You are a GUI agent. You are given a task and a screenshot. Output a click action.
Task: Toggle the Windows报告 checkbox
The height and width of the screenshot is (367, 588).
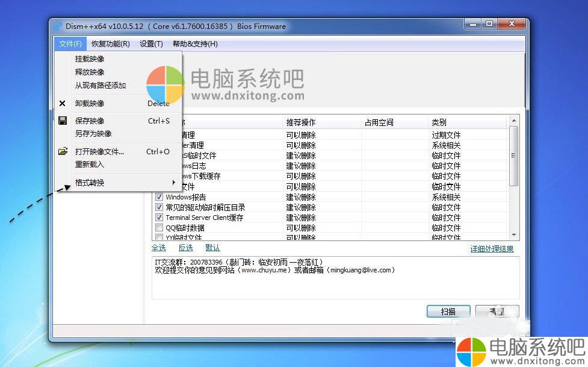point(159,197)
